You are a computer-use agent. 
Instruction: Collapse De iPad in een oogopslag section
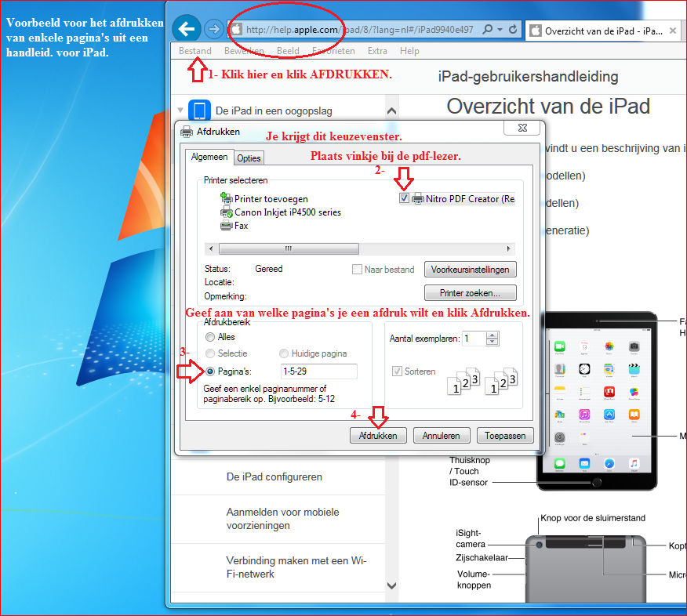[180, 111]
